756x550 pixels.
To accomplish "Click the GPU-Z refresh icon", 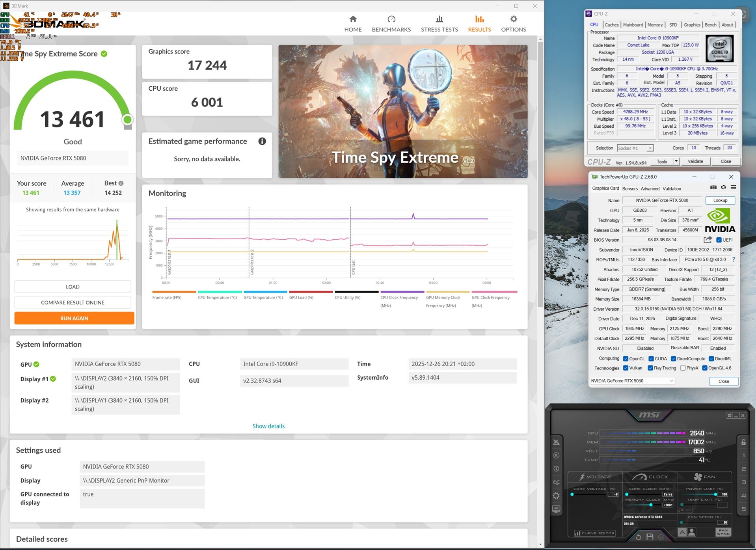I will coord(723,188).
